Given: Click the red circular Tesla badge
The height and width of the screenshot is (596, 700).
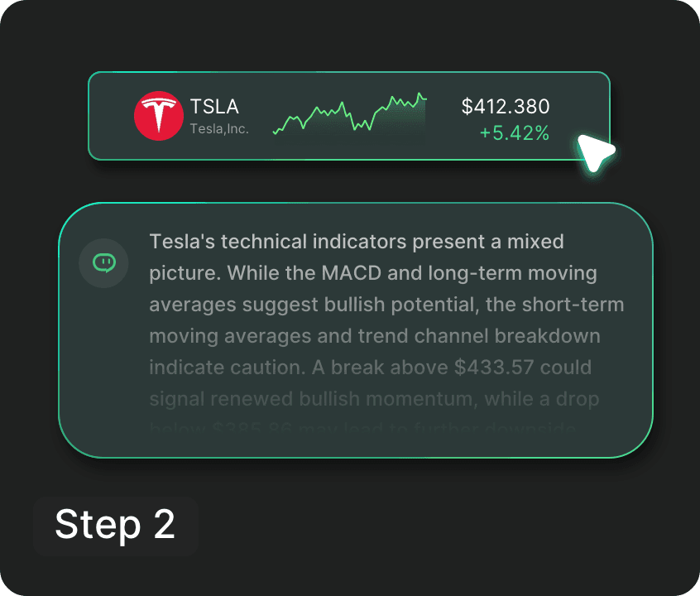Looking at the screenshot, I should 159,115.
